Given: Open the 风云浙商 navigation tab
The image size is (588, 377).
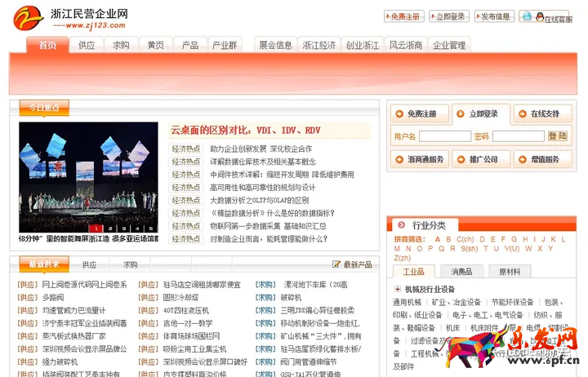Looking at the screenshot, I should click(406, 46).
